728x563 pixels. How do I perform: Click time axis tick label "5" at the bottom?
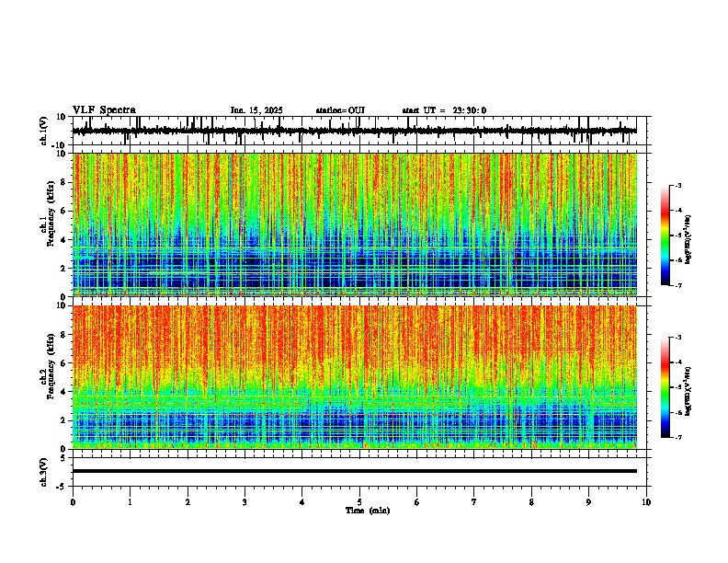pos(359,502)
